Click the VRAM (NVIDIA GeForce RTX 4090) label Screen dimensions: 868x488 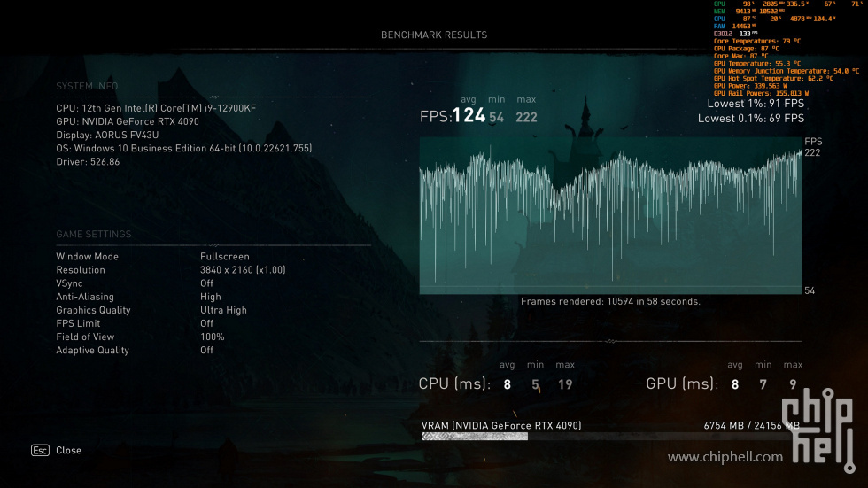tap(501, 425)
